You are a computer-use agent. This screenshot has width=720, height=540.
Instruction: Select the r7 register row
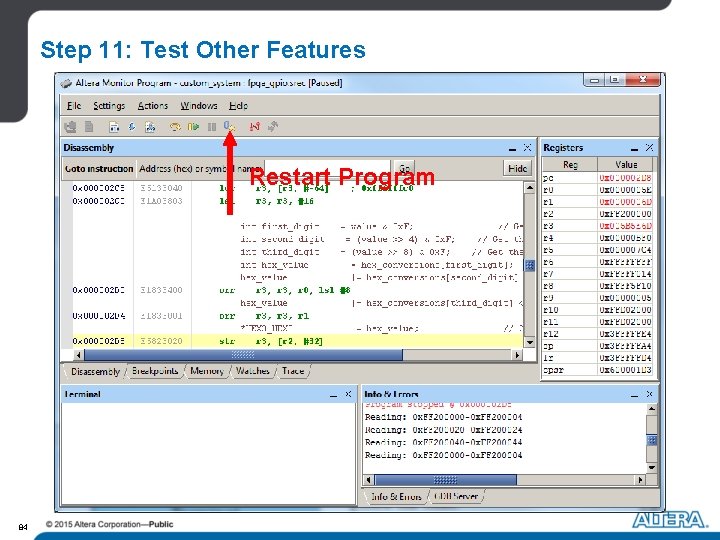click(x=597, y=274)
